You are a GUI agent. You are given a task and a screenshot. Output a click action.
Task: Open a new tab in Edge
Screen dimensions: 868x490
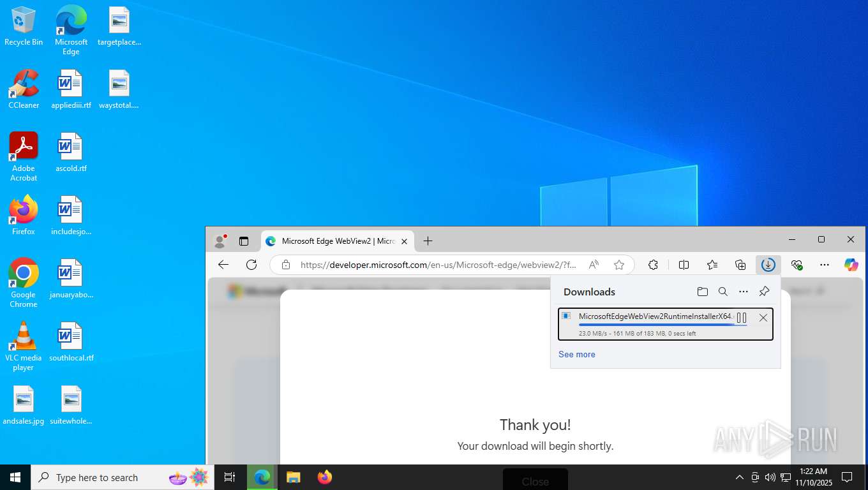click(428, 241)
